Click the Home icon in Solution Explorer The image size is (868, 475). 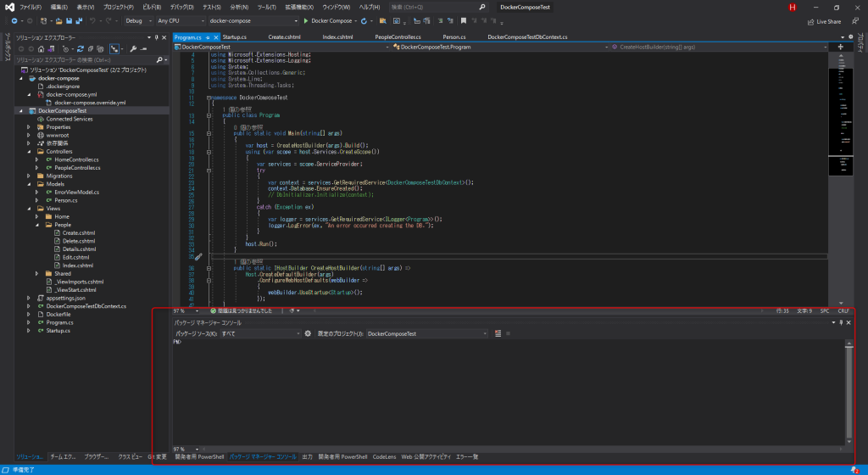(41, 48)
